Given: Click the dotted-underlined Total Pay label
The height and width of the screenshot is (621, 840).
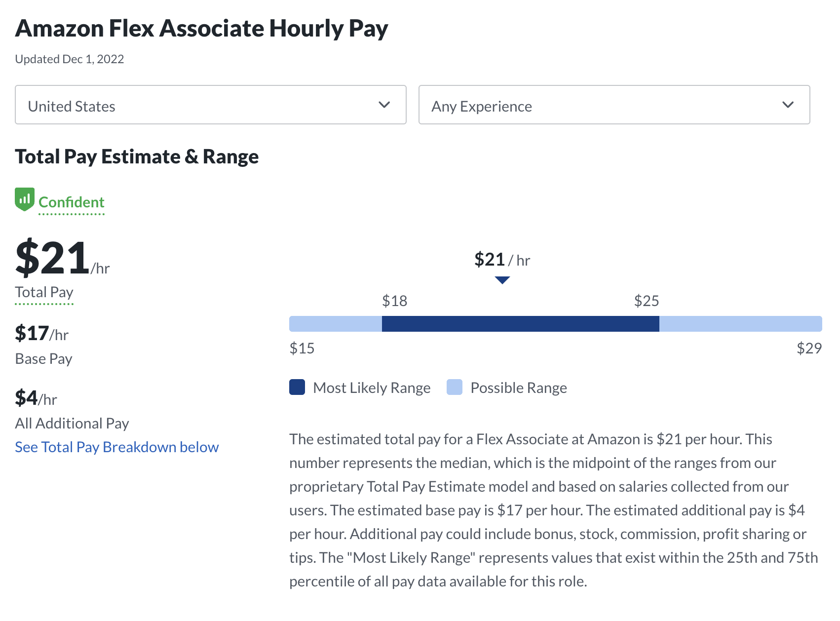Looking at the screenshot, I should 44,292.
